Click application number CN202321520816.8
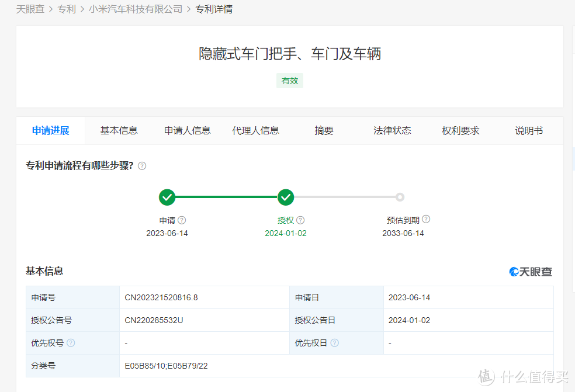This screenshot has height=392, width=575. pos(161,297)
